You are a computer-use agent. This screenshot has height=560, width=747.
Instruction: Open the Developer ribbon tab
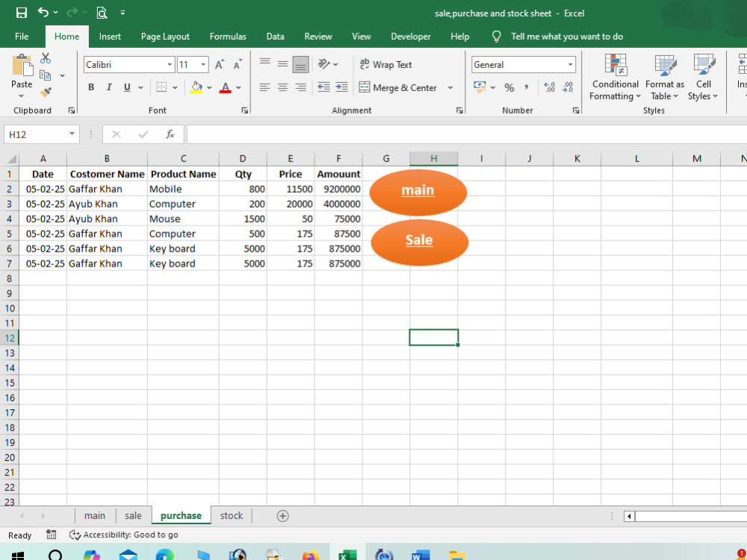(410, 37)
